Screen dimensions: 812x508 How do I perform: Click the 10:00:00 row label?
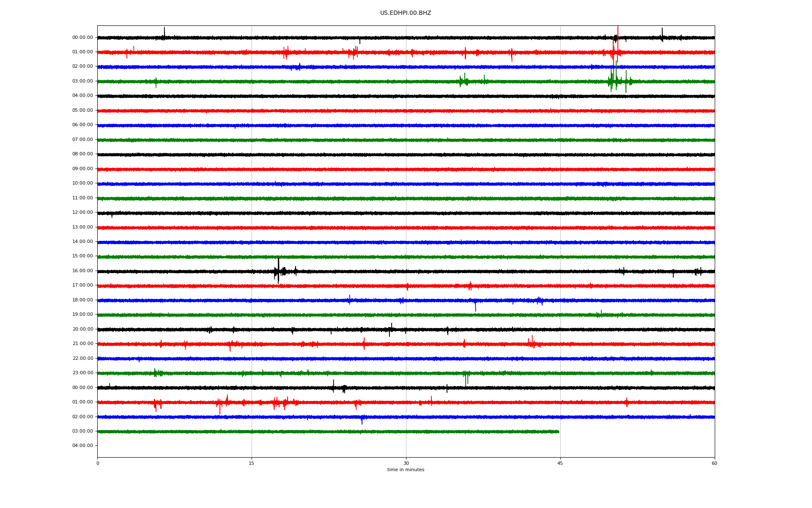pyautogui.click(x=82, y=183)
